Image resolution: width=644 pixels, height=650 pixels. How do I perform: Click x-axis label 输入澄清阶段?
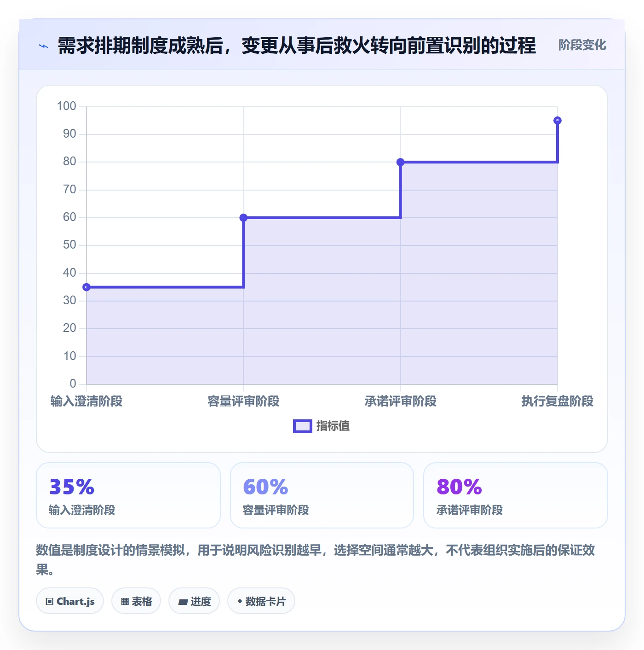[86, 401]
